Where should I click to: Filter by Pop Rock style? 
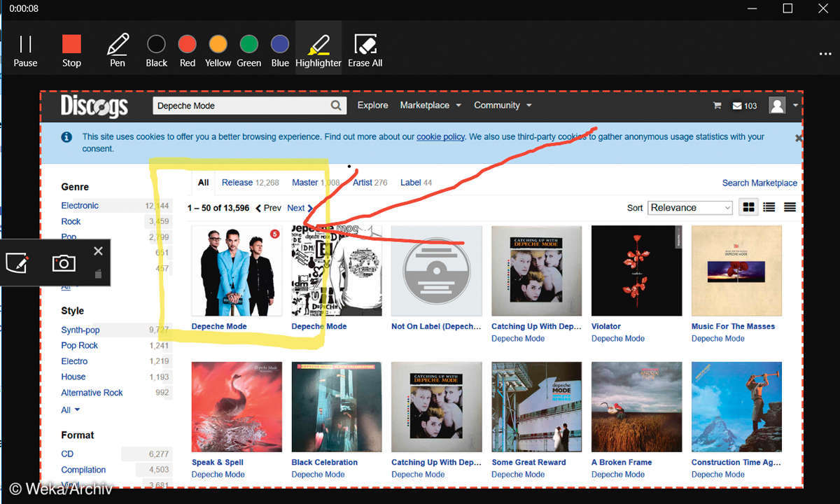[x=80, y=345]
